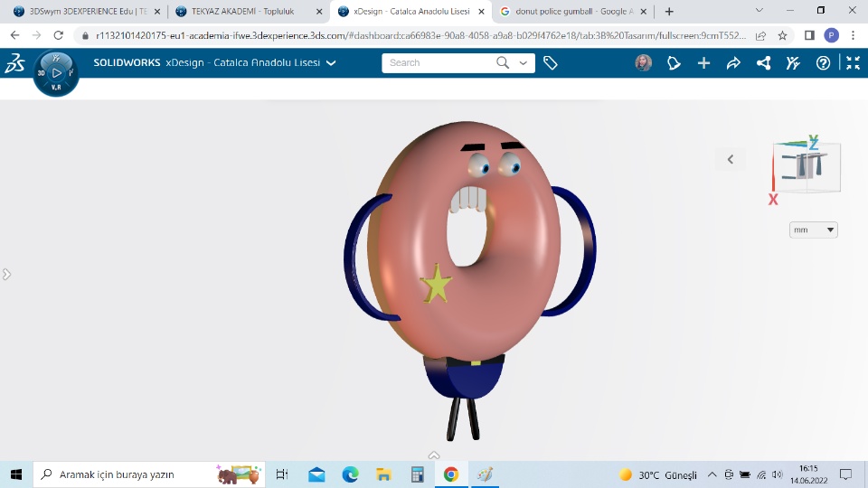Open Microsoft Edge from taskbar
The image size is (868, 488).
coord(350,474)
